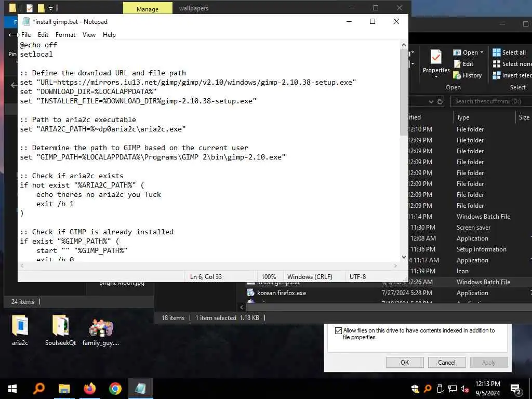Click the Notepad taskbar button

140,389
